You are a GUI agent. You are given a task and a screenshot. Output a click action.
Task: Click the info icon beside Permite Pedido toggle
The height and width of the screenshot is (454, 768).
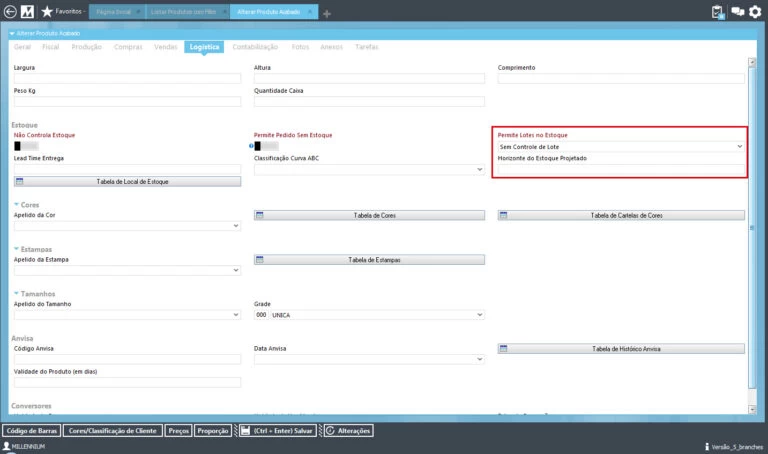[x=250, y=146]
